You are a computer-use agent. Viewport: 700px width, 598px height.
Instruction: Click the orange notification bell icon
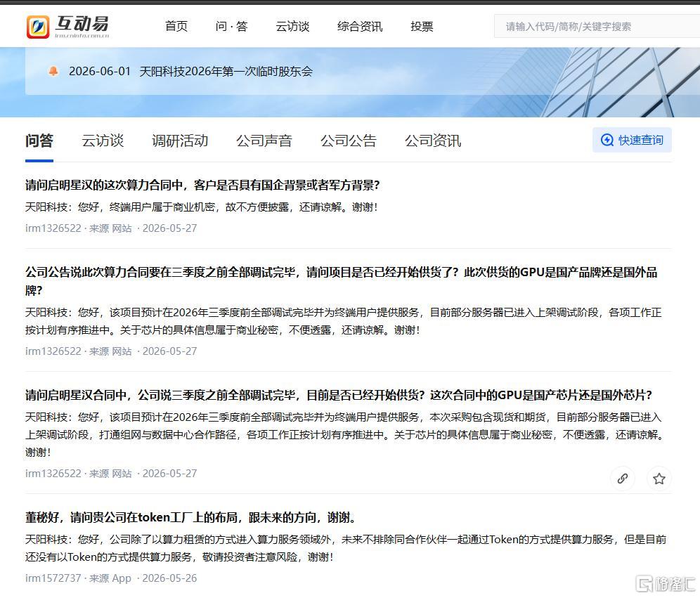(x=53, y=72)
